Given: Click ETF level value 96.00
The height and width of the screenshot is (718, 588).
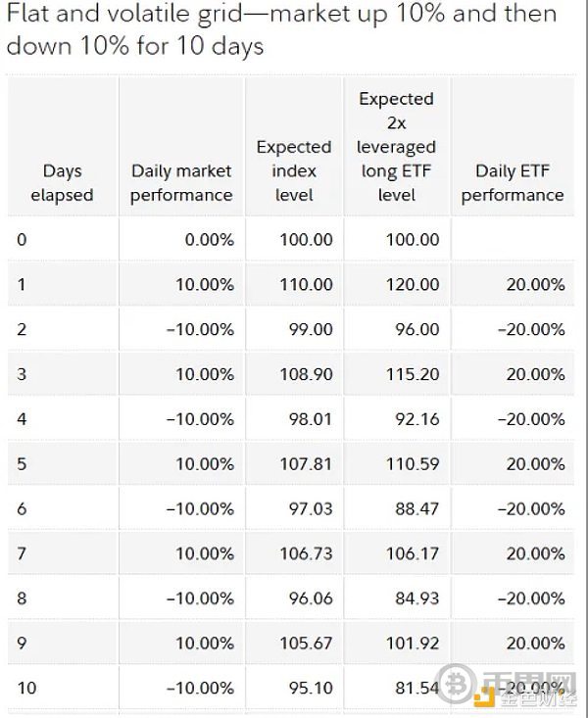Looking at the screenshot, I should [x=417, y=329].
